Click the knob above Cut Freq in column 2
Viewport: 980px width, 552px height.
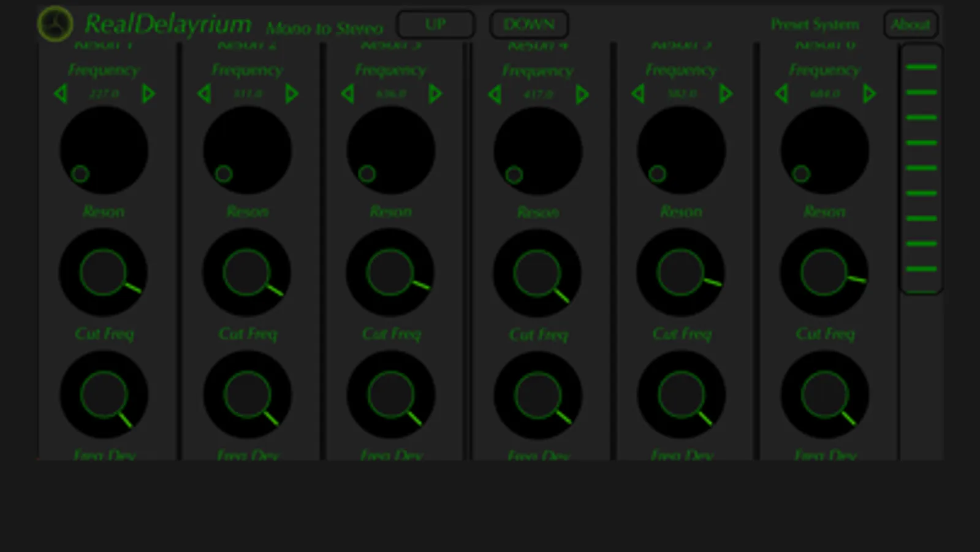coord(247,272)
